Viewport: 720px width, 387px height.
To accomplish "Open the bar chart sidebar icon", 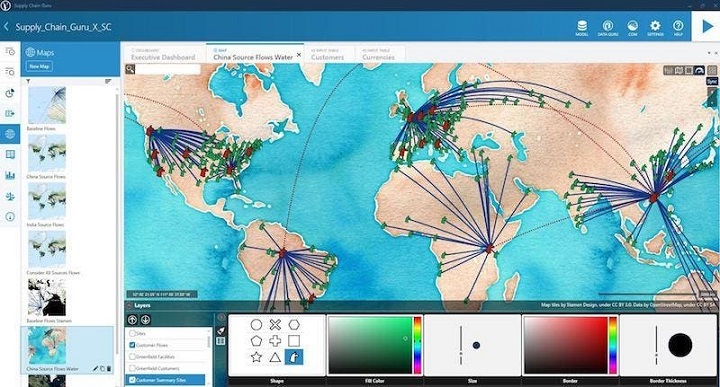I will [x=10, y=175].
